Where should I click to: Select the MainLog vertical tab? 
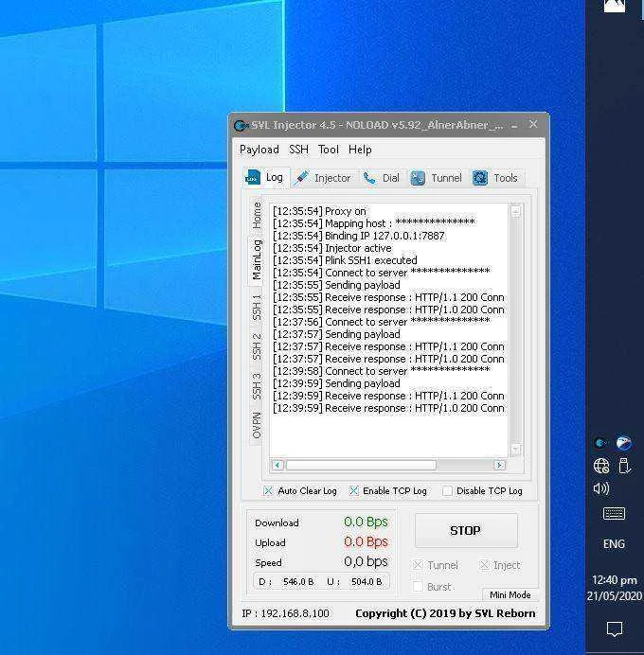click(x=257, y=260)
